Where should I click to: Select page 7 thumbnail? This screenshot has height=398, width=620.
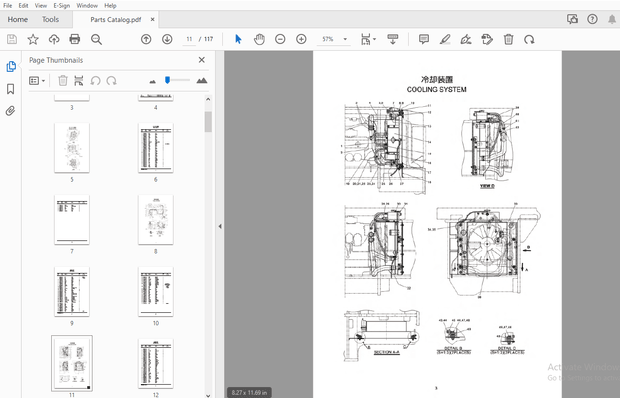(x=72, y=220)
